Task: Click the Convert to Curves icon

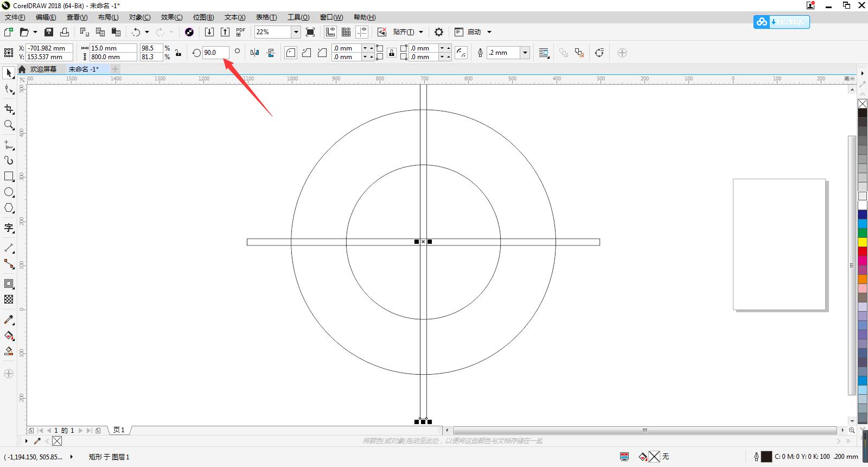Action: tap(599, 53)
